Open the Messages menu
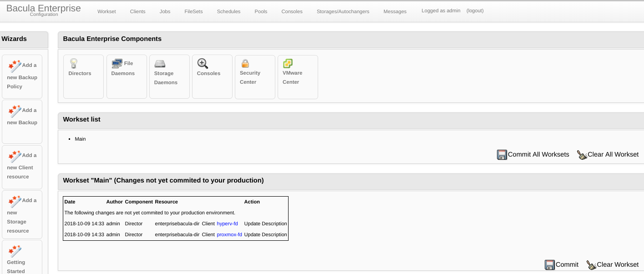 395,11
